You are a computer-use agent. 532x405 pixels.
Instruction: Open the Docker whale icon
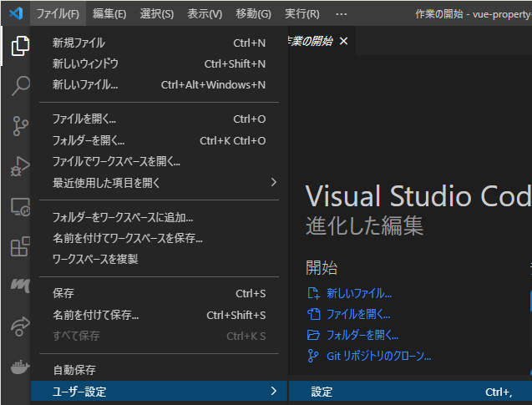click(x=20, y=367)
